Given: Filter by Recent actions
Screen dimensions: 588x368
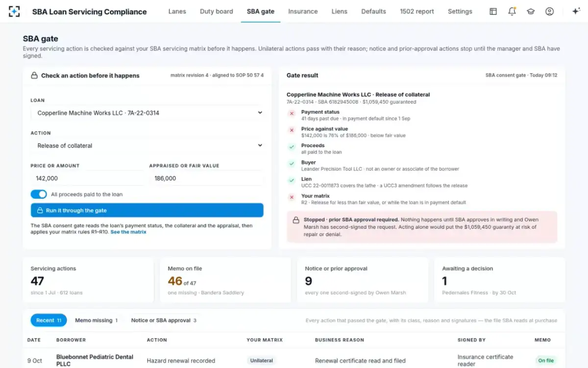Looking at the screenshot, I should click(x=49, y=320).
